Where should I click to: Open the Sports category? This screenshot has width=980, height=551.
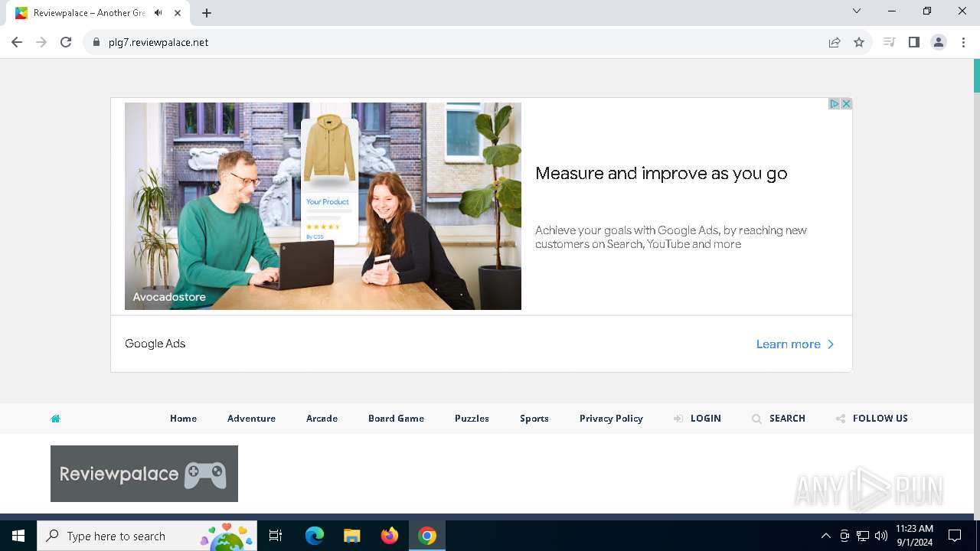[534, 419]
